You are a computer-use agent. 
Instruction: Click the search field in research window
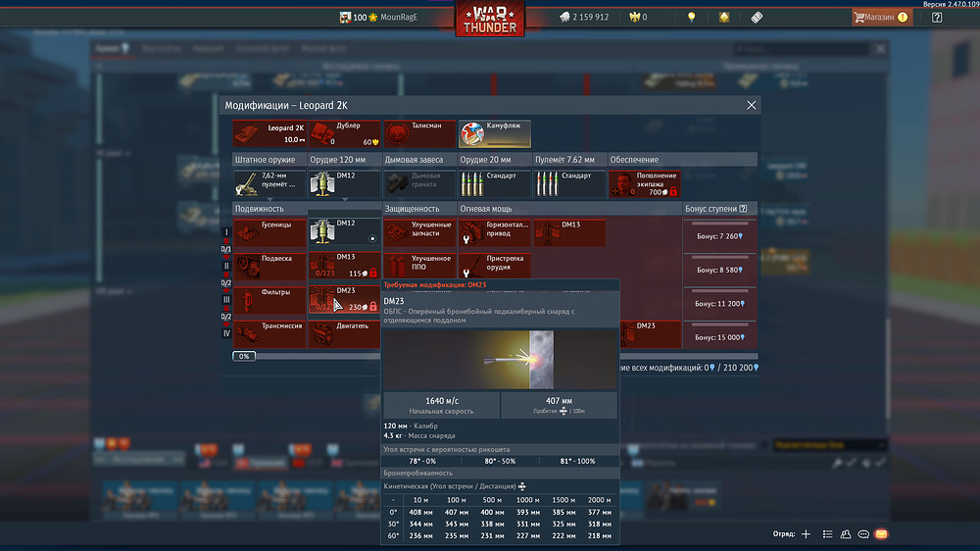[800, 48]
